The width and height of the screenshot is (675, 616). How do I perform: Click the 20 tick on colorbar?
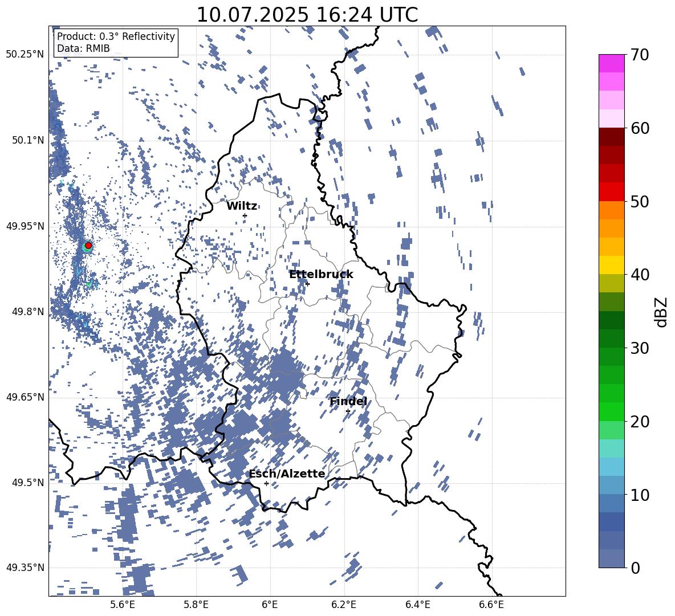point(640,422)
